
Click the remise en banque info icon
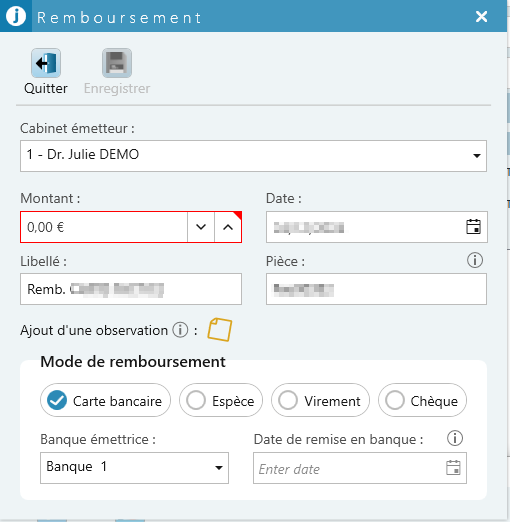point(455,438)
